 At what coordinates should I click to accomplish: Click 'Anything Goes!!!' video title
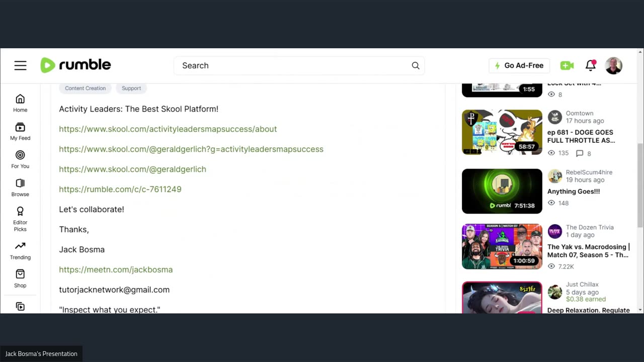(x=574, y=191)
